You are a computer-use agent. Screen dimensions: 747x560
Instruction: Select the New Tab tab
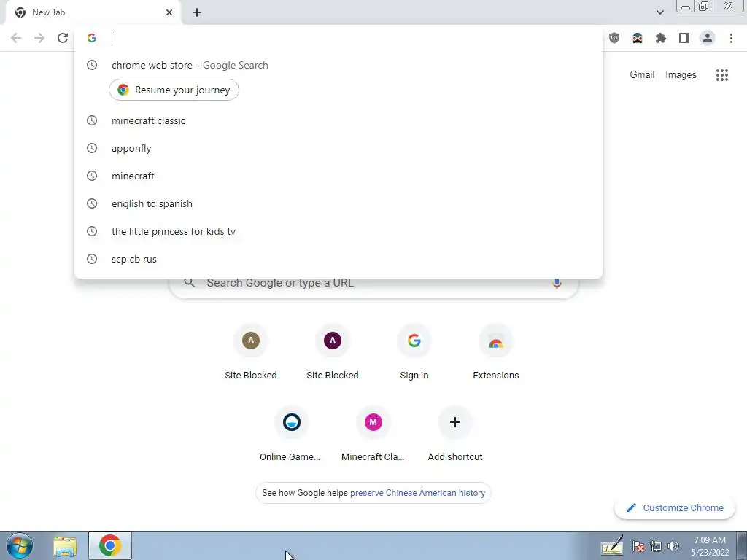tap(93, 12)
